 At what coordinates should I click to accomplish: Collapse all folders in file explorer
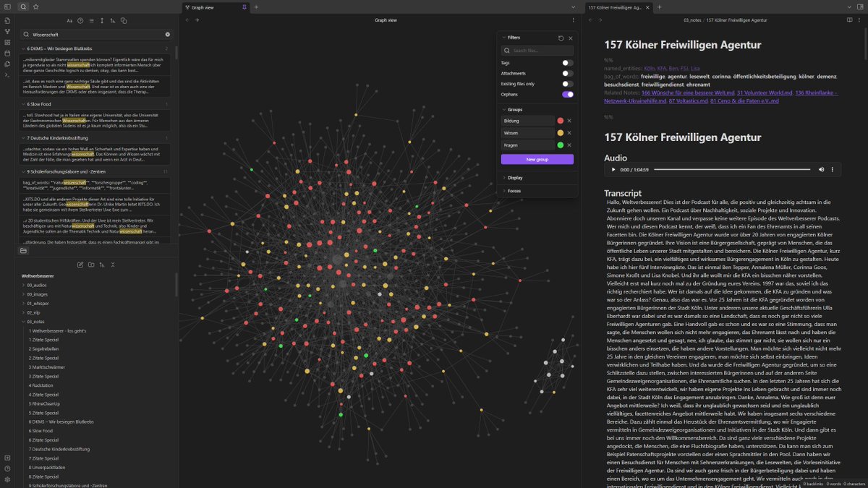click(113, 265)
